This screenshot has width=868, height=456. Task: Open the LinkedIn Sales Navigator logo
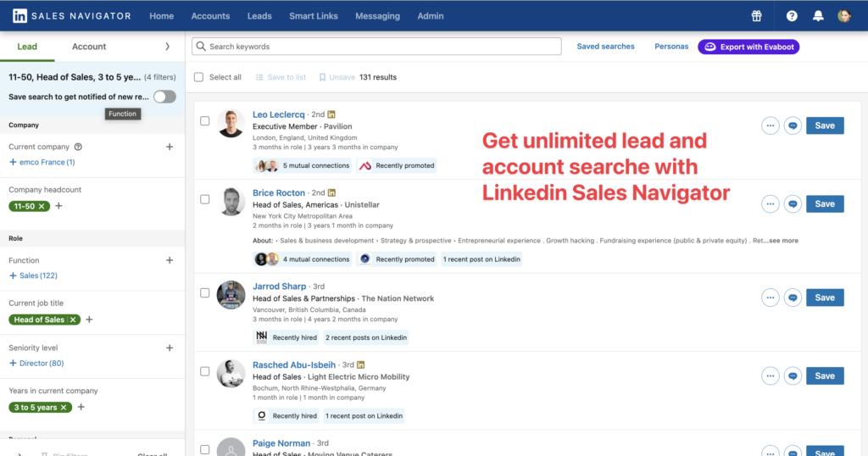[x=72, y=16]
